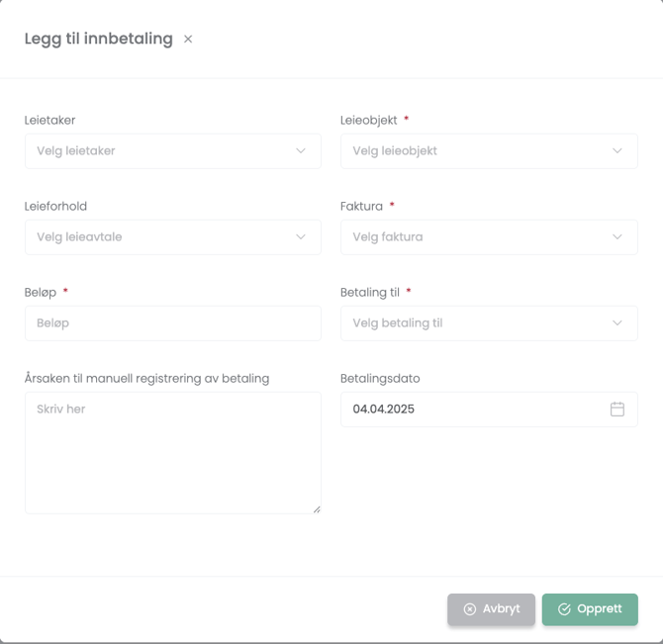Click the Legg til innbetaling title
Screen dimensions: 663x644
pos(98,39)
